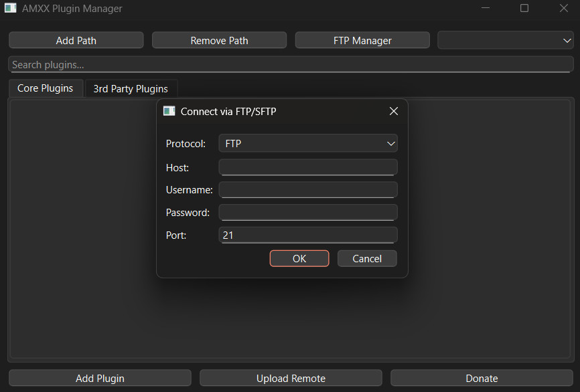Cancel the FTP connection dialog

tap(367, 258)
